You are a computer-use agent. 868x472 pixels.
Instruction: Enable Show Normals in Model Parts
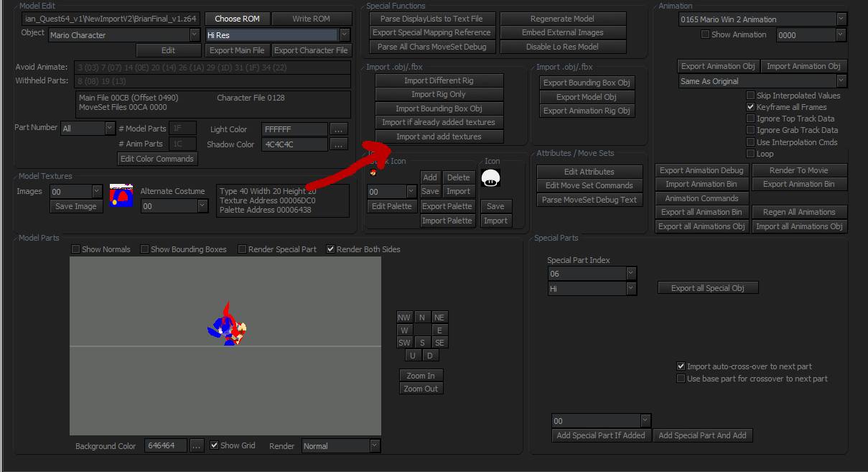pyautogui.click(x=76, y=249)
